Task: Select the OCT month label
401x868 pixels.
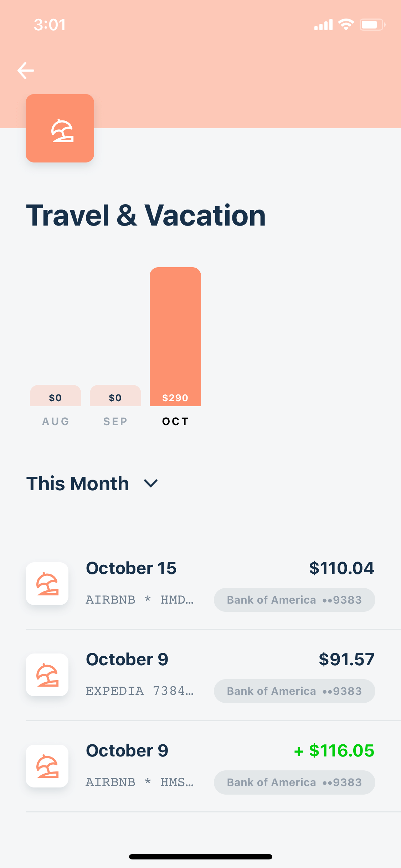Action: [175, 422]
